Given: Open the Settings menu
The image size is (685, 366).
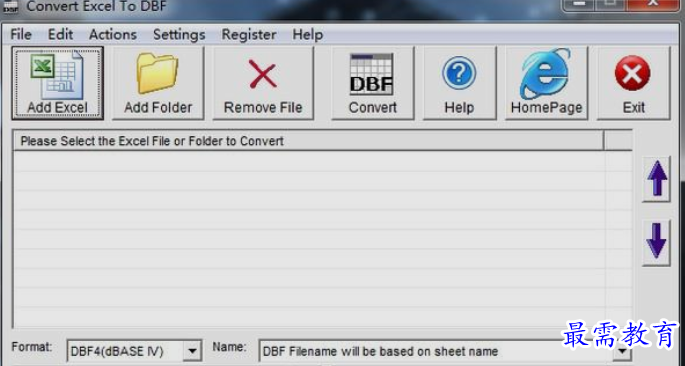Looking at the screenshot, I should click(179, 35).
